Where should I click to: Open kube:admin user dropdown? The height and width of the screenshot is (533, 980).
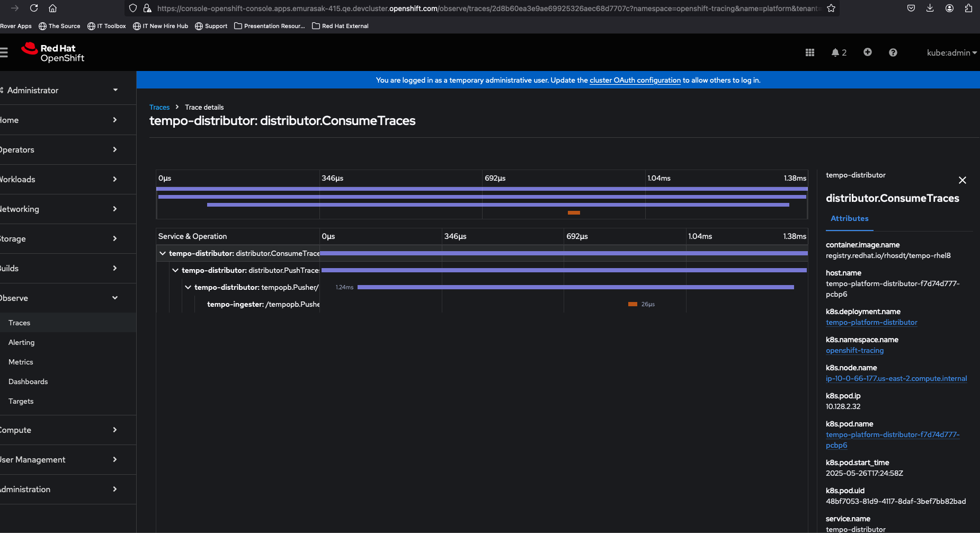(x=952, y=52)
